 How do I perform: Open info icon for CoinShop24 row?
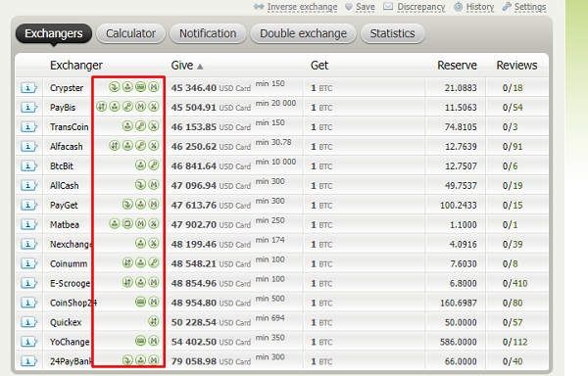[x=28, y=303]
